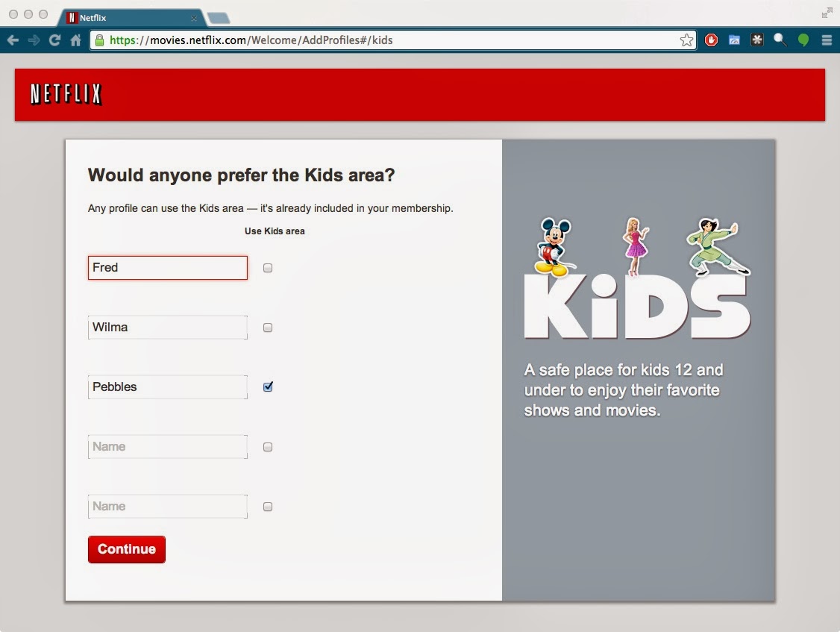The width and height of the screenshot is (840, 632).
Task: Click the 'Any profile can use the Kids area' text
Action: pyautogui.click(x=271, y=208)
